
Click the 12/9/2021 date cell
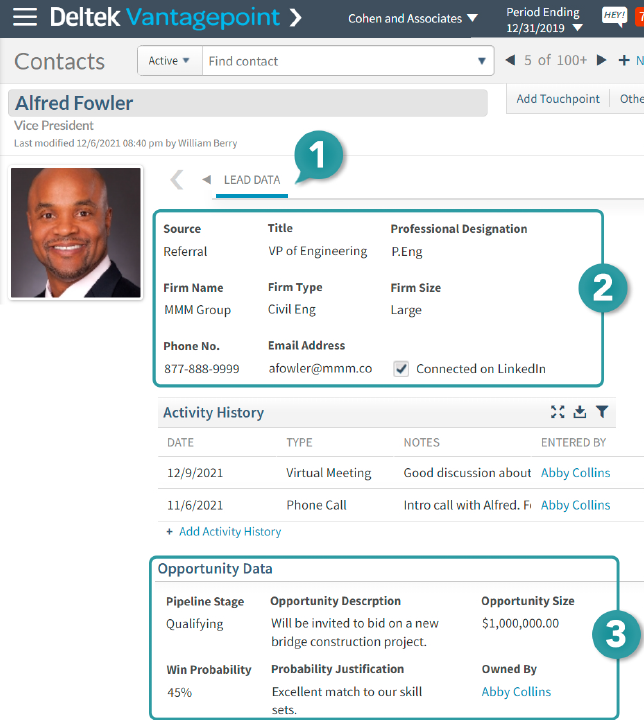point(195,473)
